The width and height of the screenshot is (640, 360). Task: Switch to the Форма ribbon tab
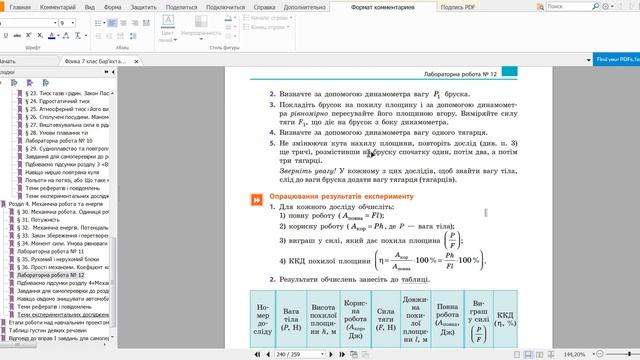point(113,7)
